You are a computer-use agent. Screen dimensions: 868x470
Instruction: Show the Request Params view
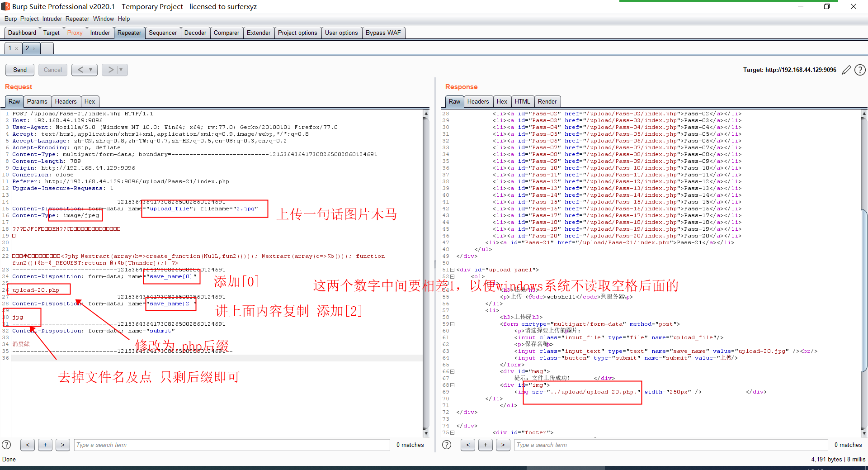37,101
